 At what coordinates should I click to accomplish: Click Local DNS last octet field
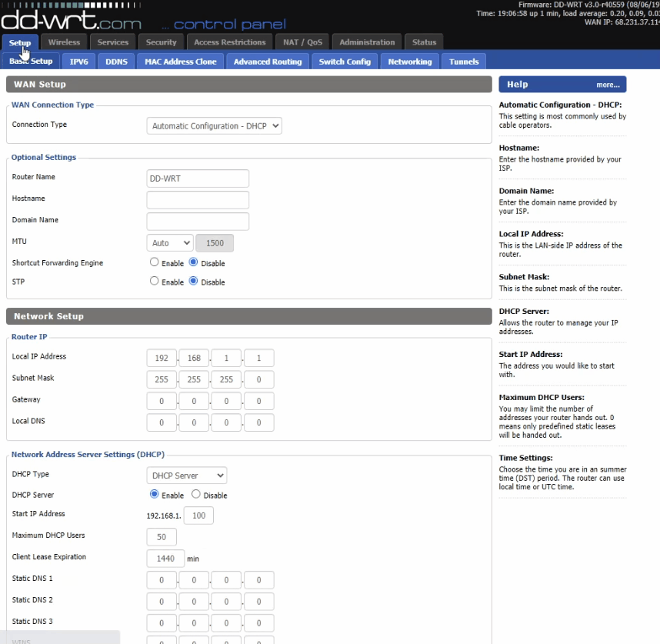point(259,422)
